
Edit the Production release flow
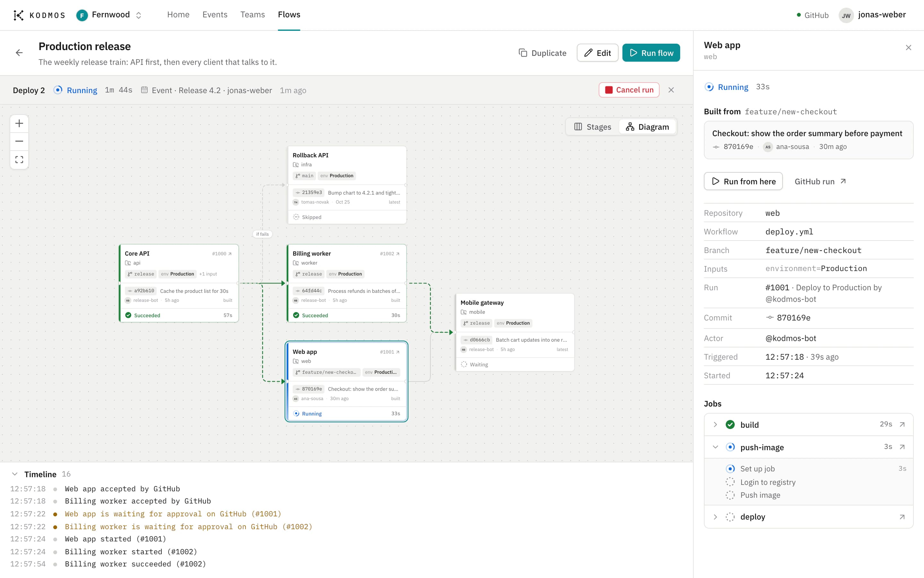[x=597, y=53]
